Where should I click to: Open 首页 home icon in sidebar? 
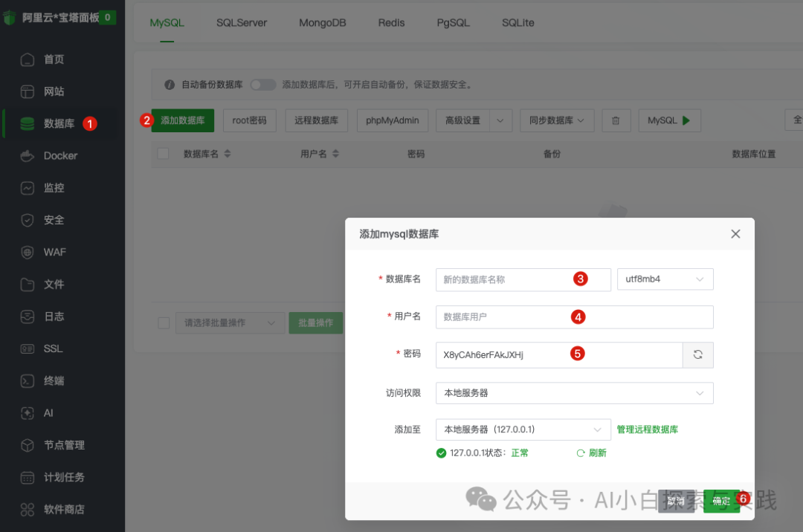click(28, 60)
